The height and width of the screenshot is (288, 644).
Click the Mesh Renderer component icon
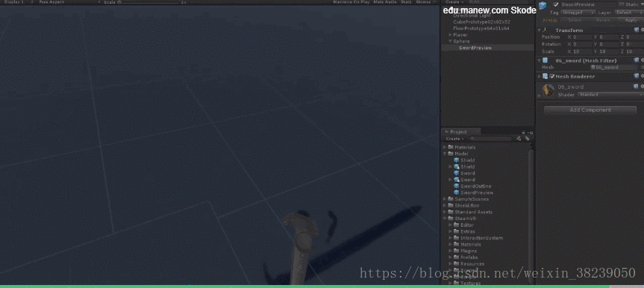point(545,76)
